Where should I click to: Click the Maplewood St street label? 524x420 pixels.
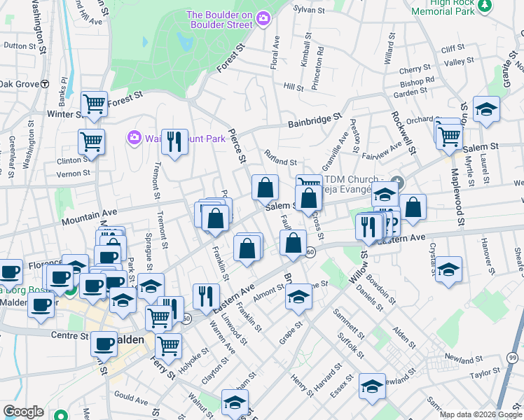tap(458, 197)
